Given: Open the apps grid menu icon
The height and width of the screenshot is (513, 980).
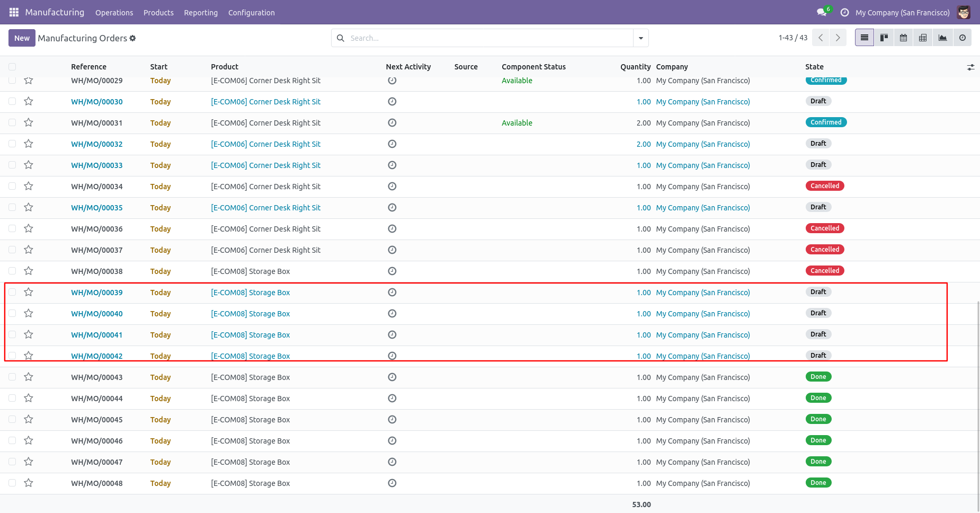Looking at the screenshot, I should tap(14, 12).
